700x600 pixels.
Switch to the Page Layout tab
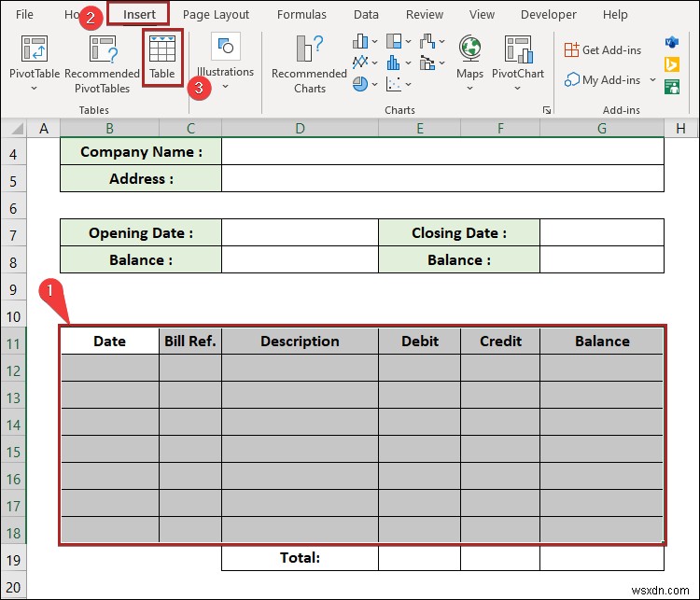(216, 15)
